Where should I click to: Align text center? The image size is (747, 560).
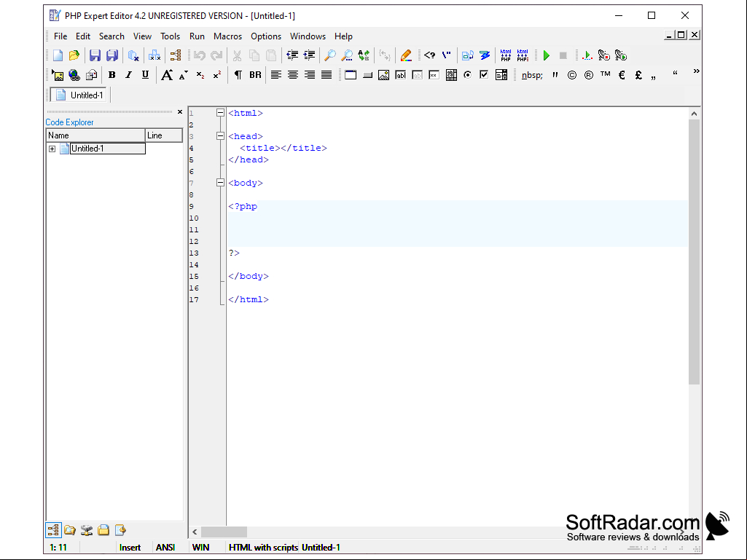pos(293,75)
